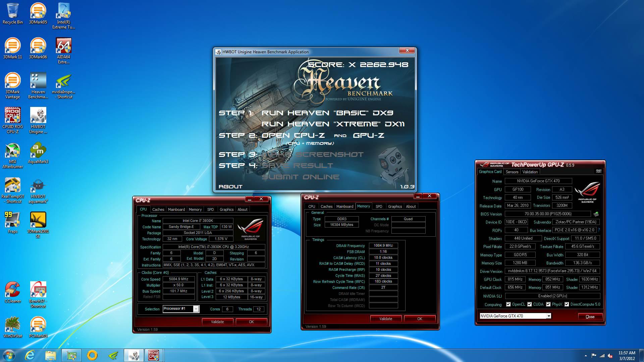Open Internet Explorer from the taskbar
Screen dimensions: 644x362
tap(30, 355)
